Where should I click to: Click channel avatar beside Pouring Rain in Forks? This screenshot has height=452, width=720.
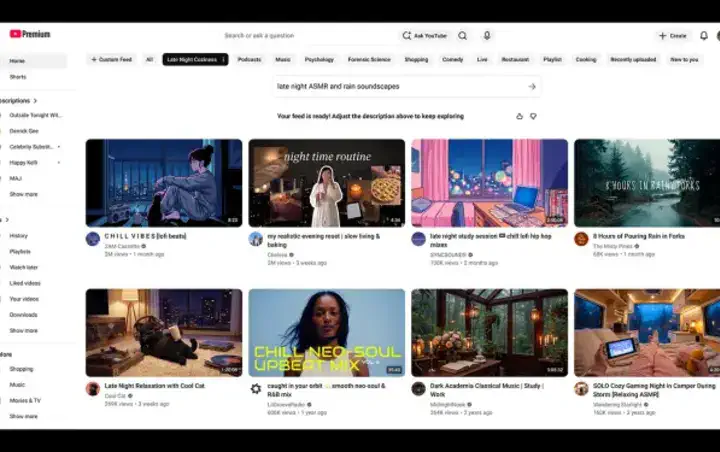pos(581,239)
